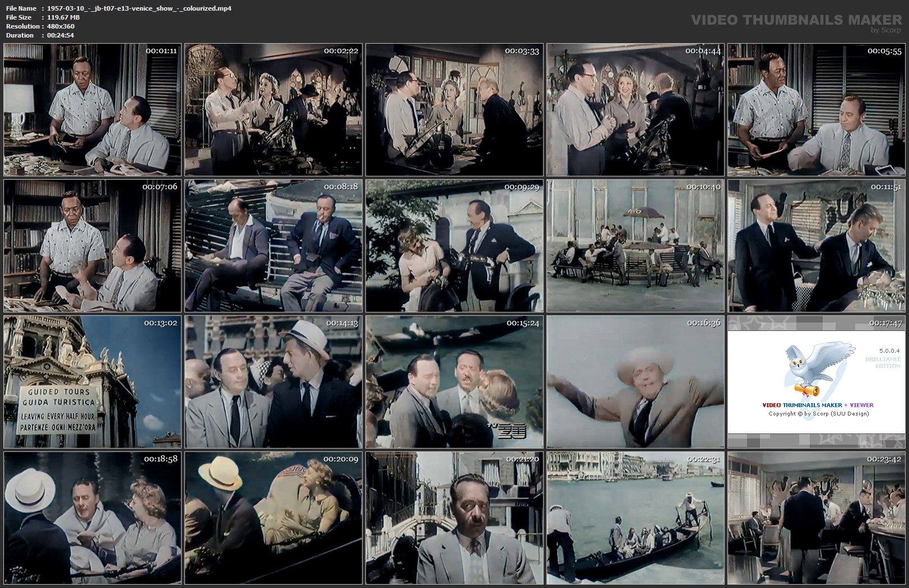909x588 pixels.
Task: Open the thumbnail stamped 00:04:44
Action: [x=636, y=110]
